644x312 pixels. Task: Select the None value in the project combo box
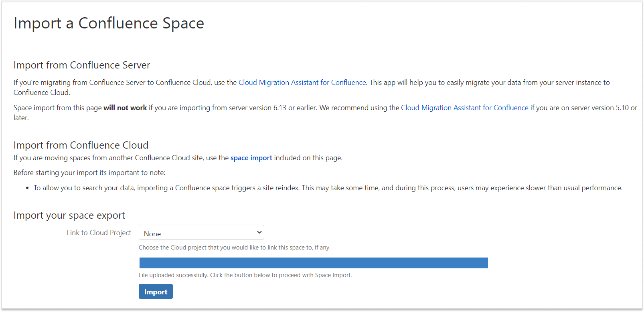pos(153,234)
